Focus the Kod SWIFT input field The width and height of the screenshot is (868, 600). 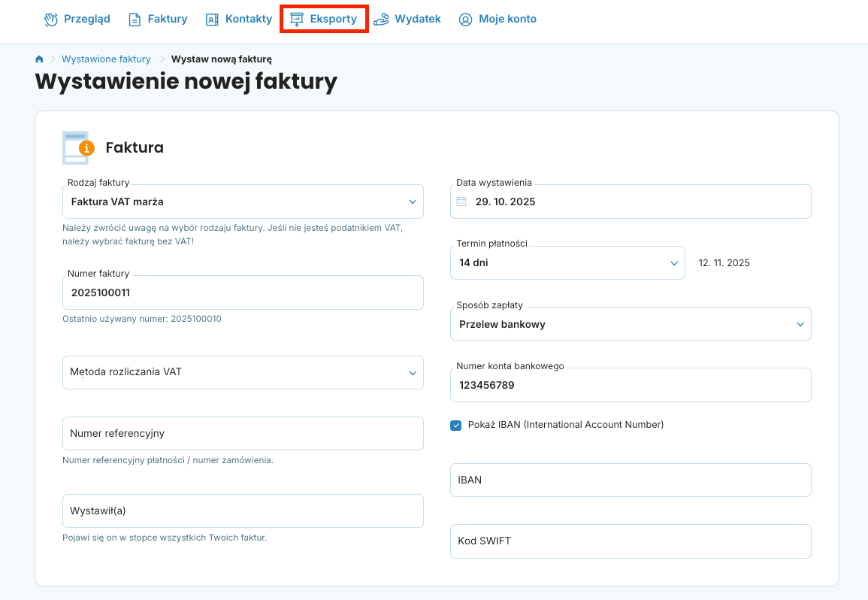tap(631, 541)
